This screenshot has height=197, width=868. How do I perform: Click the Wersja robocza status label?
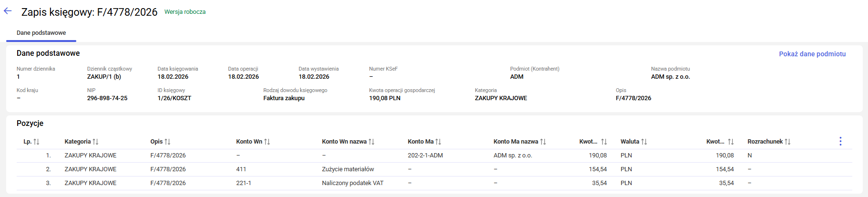click(185, 12)
